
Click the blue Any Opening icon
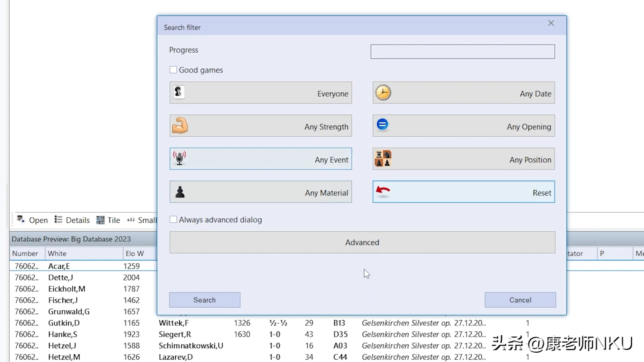[382, 125]
